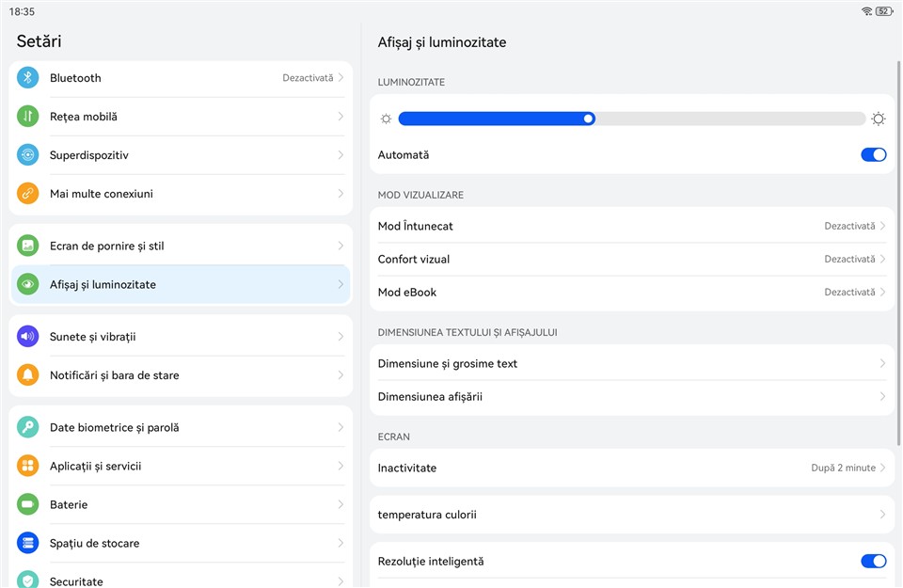The image size is (903, 588).
Task: Tap the Superdispozitiv icon
Action: click(x=28, y=155)
